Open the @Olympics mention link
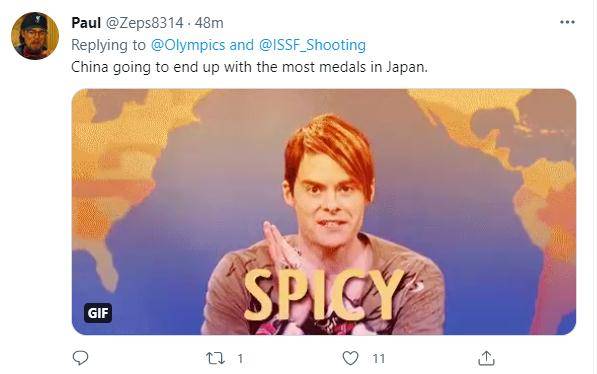 [188, 45]
